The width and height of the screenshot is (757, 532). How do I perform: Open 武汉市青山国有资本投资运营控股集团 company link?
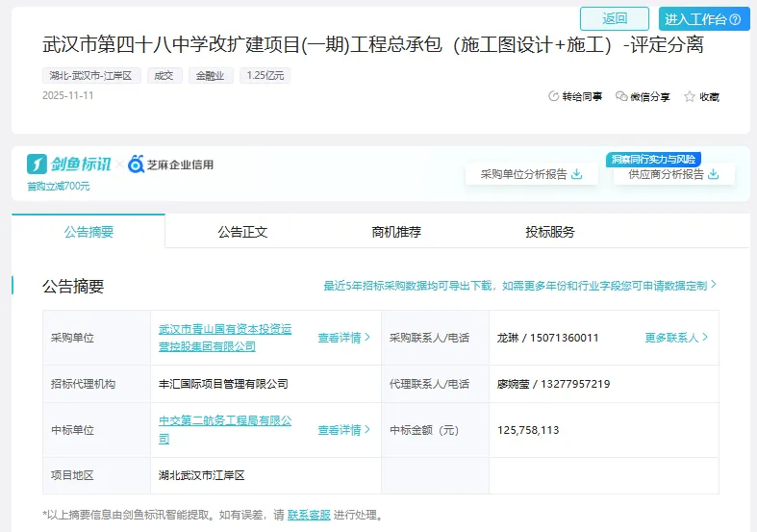coord(225,337)
